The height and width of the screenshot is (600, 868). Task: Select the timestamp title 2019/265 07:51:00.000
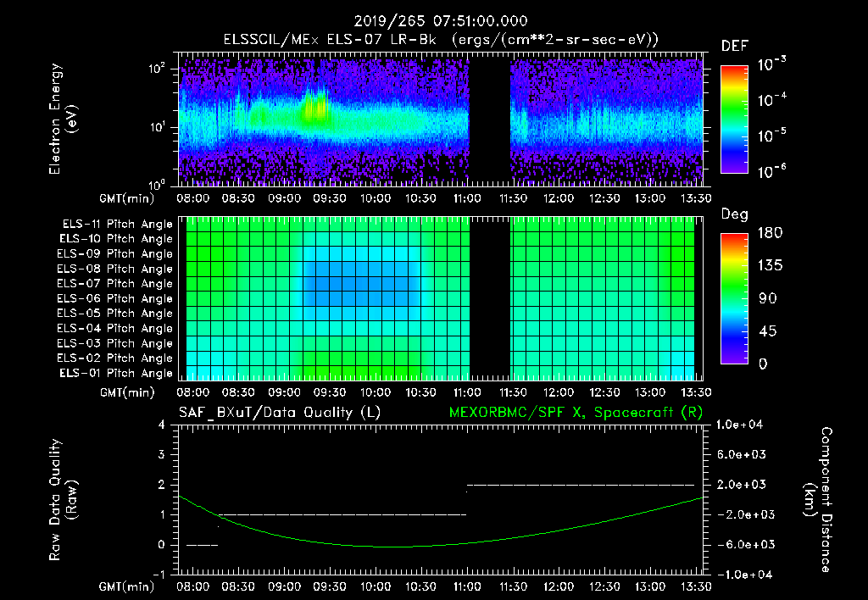[441, 21]
